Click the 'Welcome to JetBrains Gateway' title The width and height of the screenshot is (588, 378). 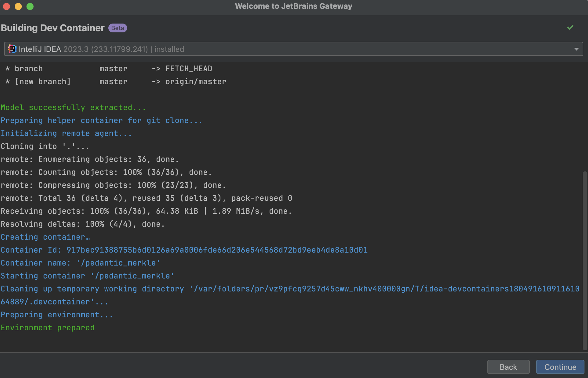[x=293, y=6]
